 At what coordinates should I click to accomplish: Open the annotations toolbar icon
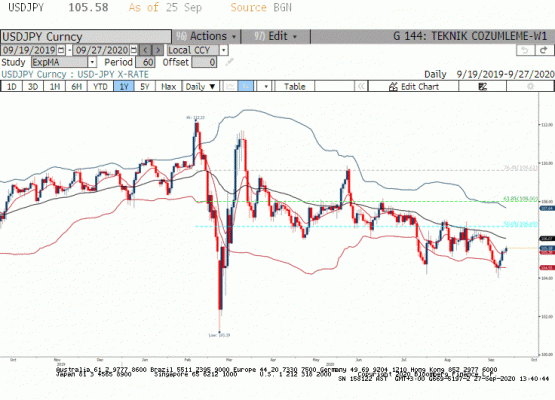pos(482,86)
